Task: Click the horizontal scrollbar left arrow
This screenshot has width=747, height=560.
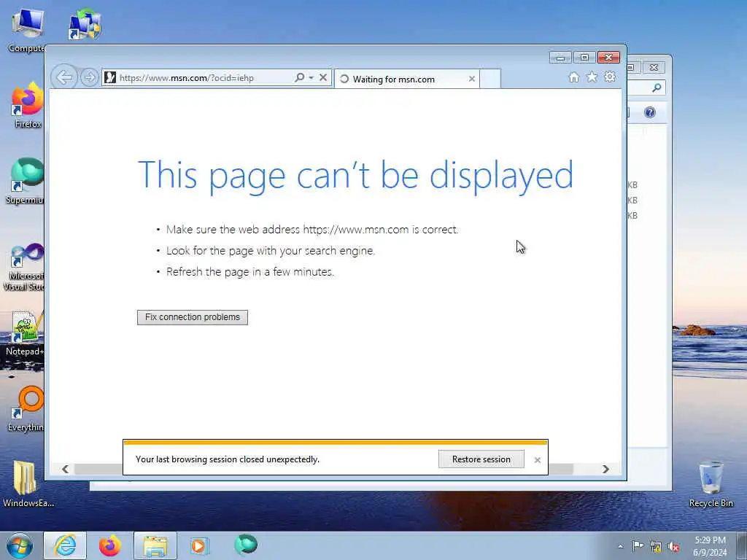Action: (x=65, y=469)
